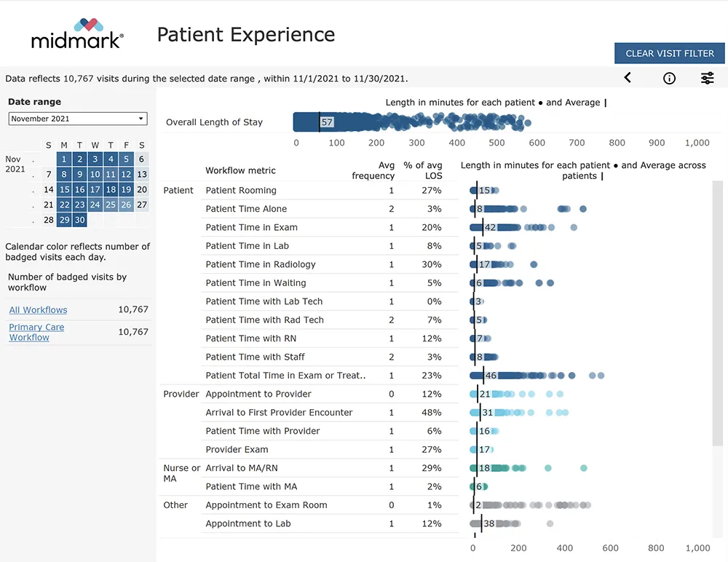Open the filter sliders icon
The image size is (728, 562).
(x=707, y=79)
